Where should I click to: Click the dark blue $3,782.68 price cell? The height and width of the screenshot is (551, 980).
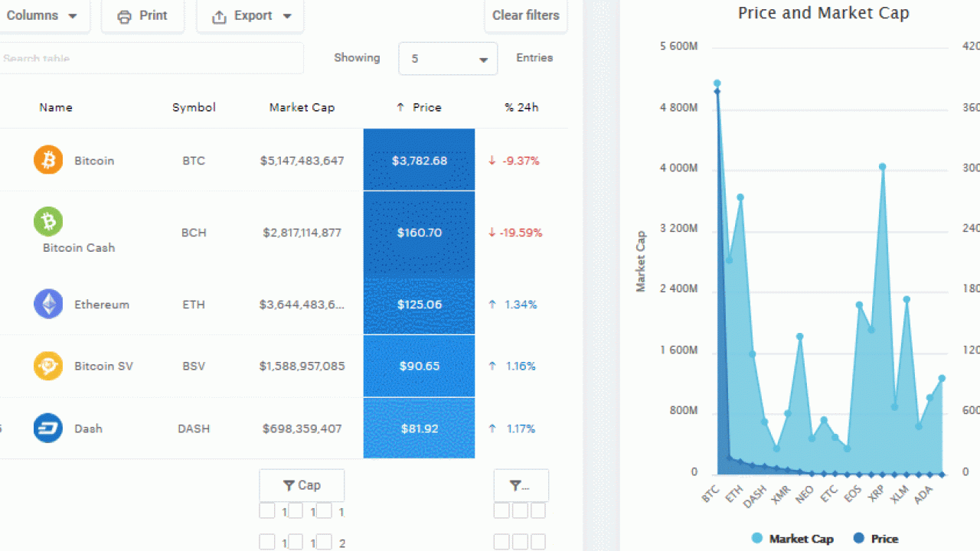pyautogui.click(x=419, y=160)
